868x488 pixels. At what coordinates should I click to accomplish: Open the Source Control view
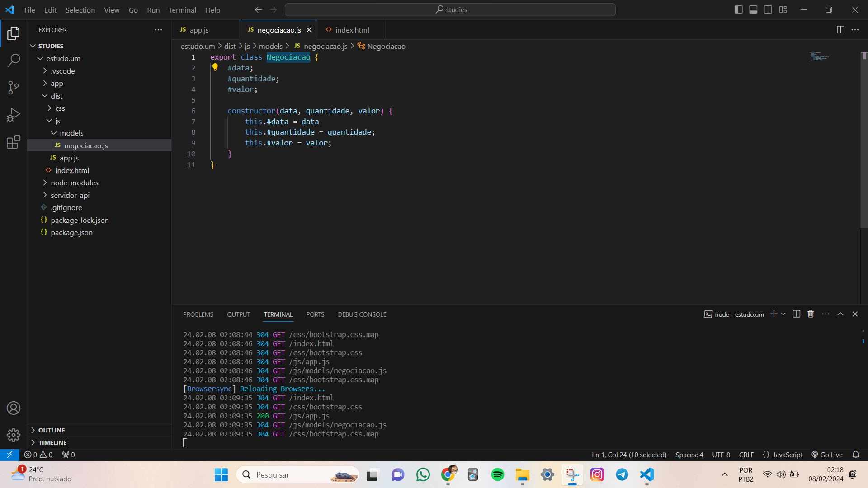[14, 88]
